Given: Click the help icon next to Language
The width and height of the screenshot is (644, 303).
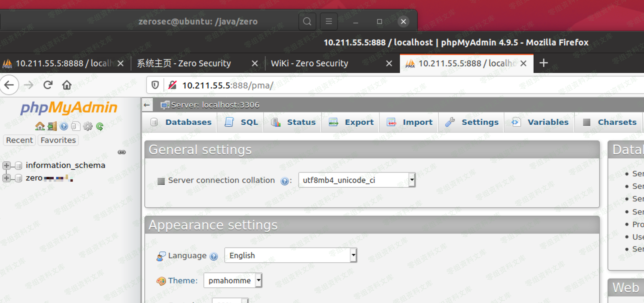Looking at the screenshot, I should click(x=214, y=256).
